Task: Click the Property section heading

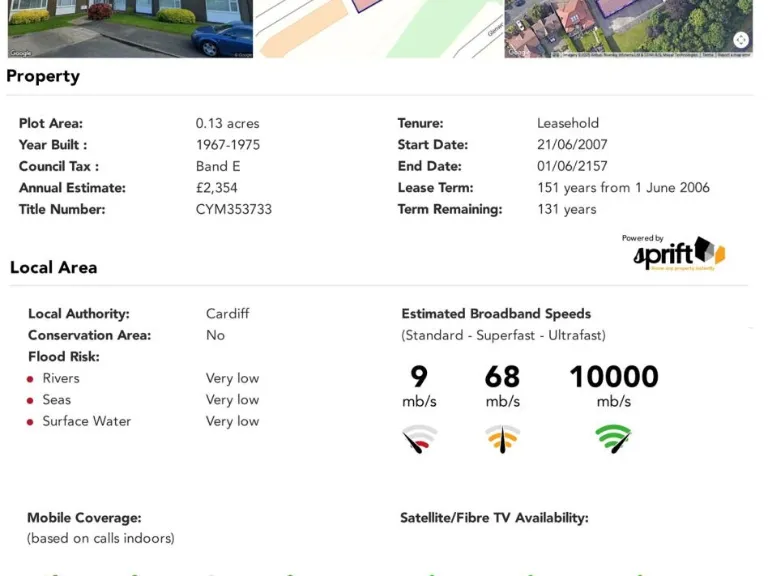Action: [x=43, y=76]
